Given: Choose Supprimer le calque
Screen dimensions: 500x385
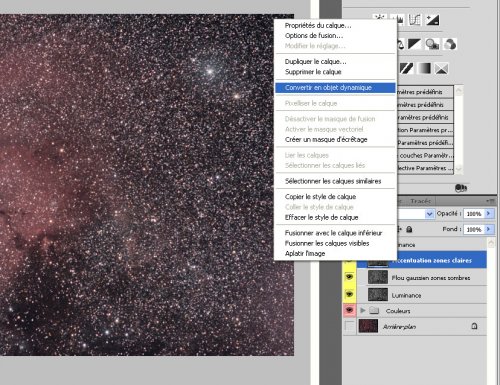Looking at the screenshot, I should pos(313,72).
